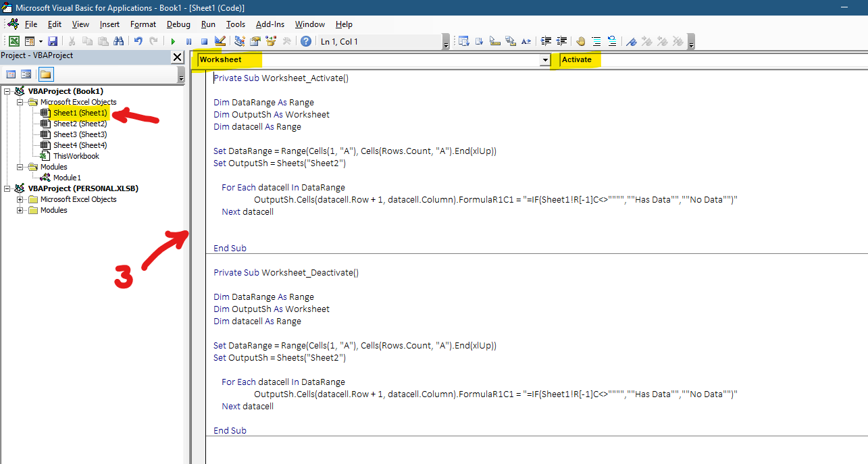
Task: Open the File menu
Action: [31, 24]
